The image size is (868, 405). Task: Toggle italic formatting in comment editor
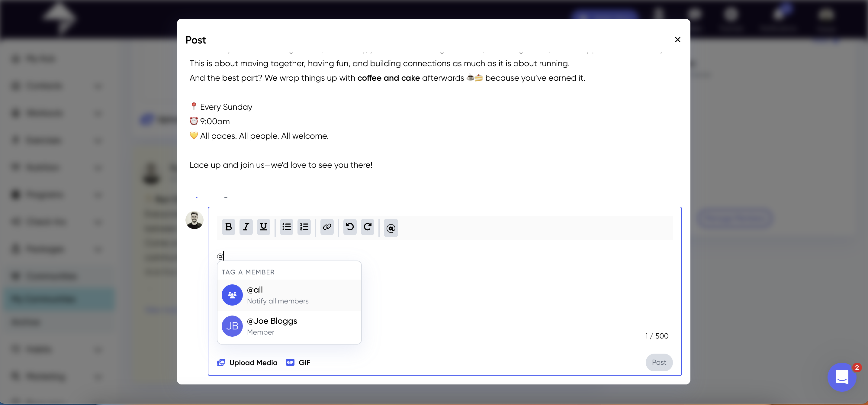pos(246,227)
